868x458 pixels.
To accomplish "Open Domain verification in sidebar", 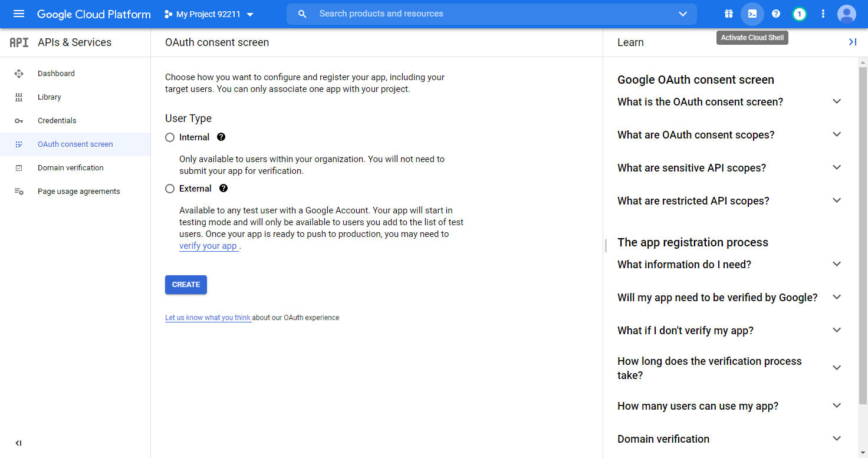I will tap(75, 168).
